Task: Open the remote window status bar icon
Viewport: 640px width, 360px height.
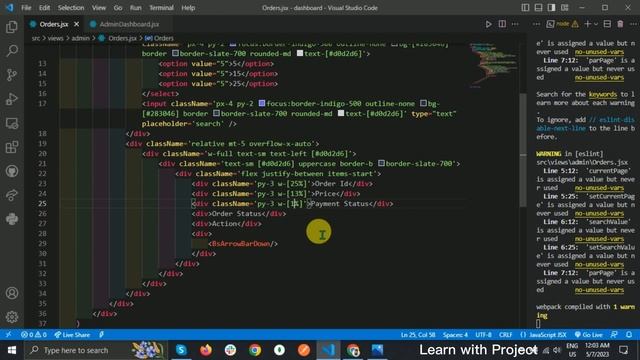Action: coord(8,335)
